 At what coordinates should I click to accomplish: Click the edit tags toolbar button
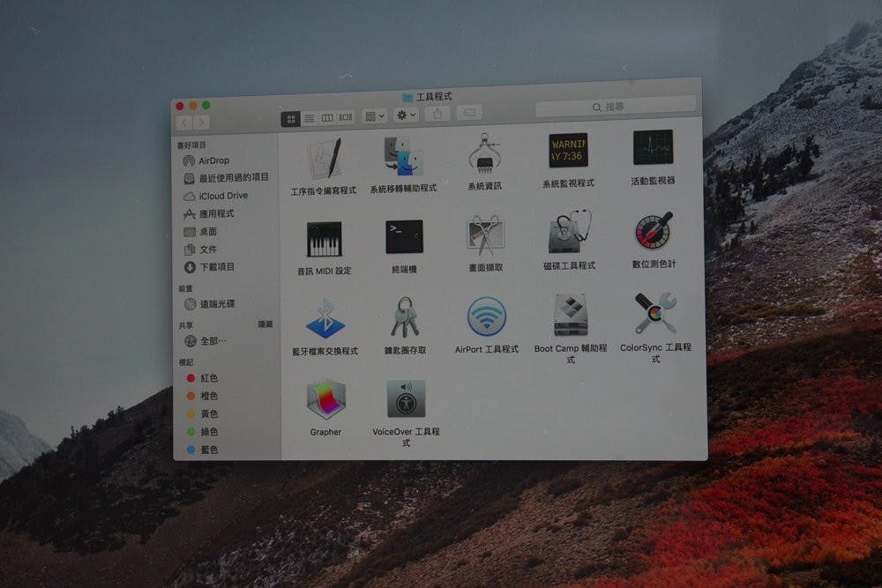[x=469, y=113]
